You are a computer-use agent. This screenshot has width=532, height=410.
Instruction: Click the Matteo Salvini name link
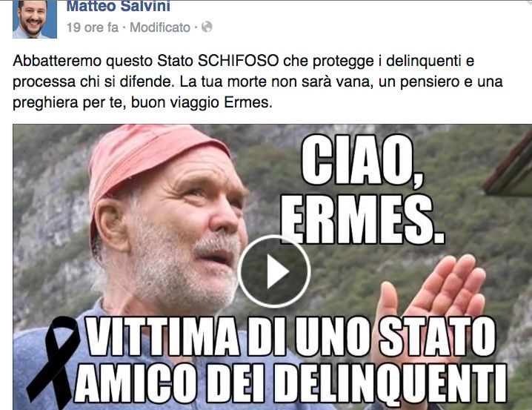[118, 6]
